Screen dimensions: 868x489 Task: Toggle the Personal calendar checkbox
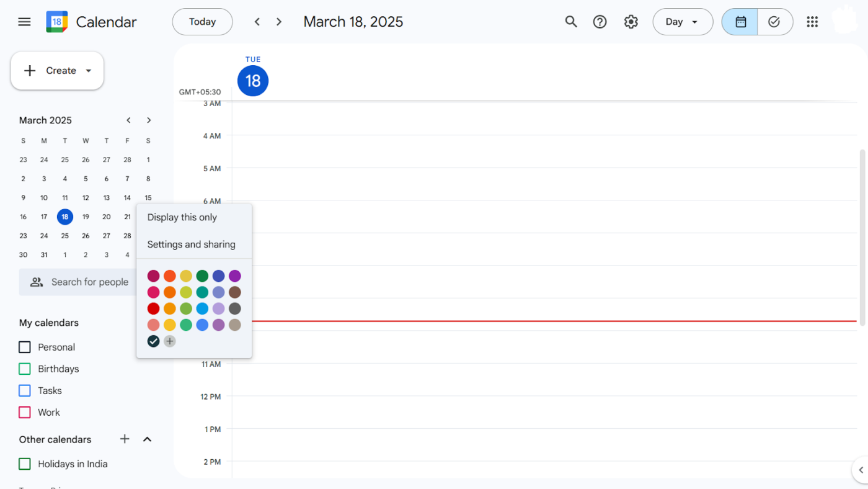pyautogui.click(x=25, y=348)
